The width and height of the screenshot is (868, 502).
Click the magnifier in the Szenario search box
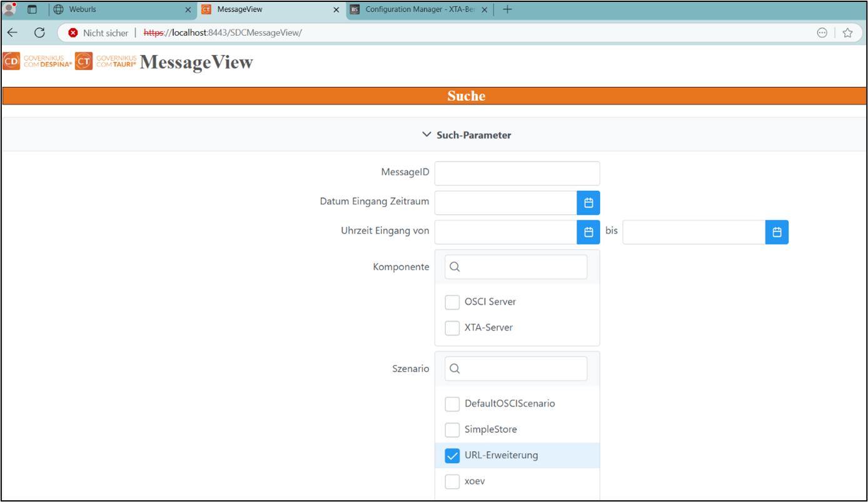(454, 369)
